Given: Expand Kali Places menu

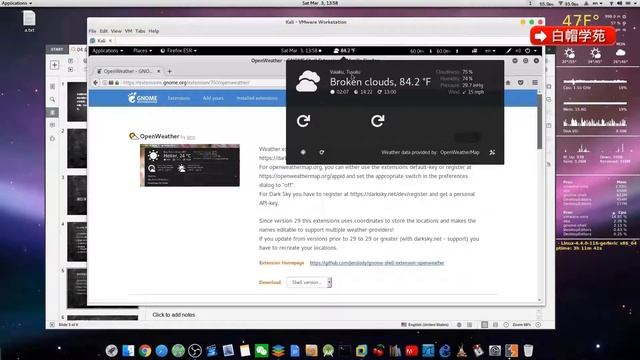Looking at the screenshot, I should pos(142,51).
